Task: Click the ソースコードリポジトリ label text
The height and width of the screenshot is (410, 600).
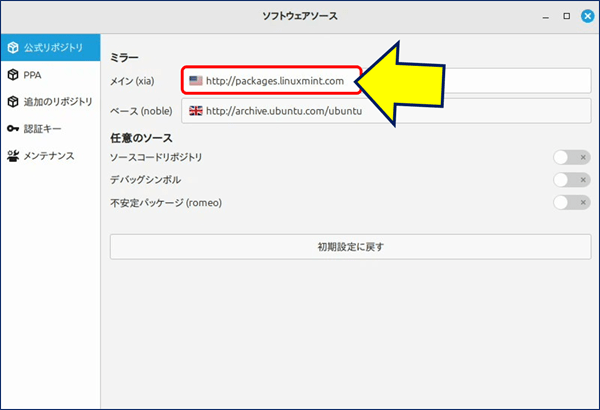Action: [156, 157]
